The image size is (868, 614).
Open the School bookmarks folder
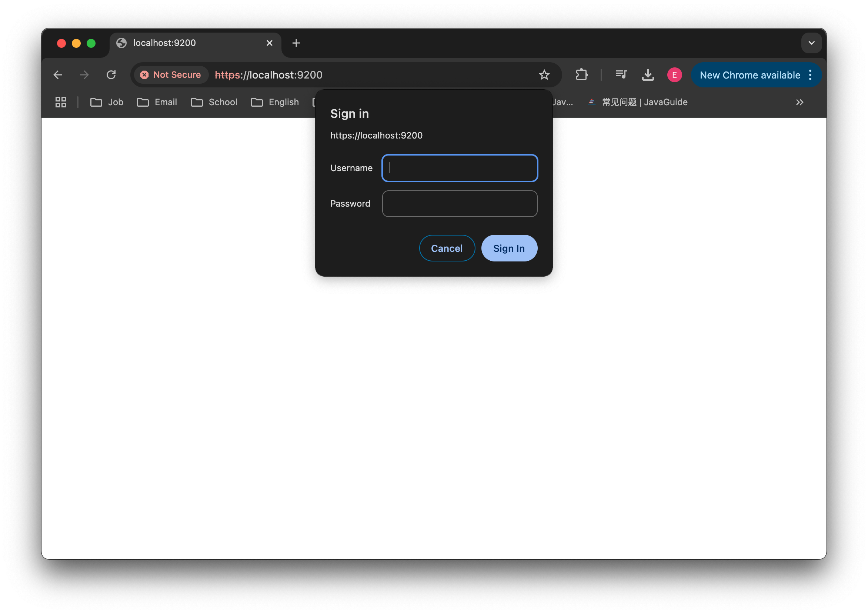click(214, 102)
